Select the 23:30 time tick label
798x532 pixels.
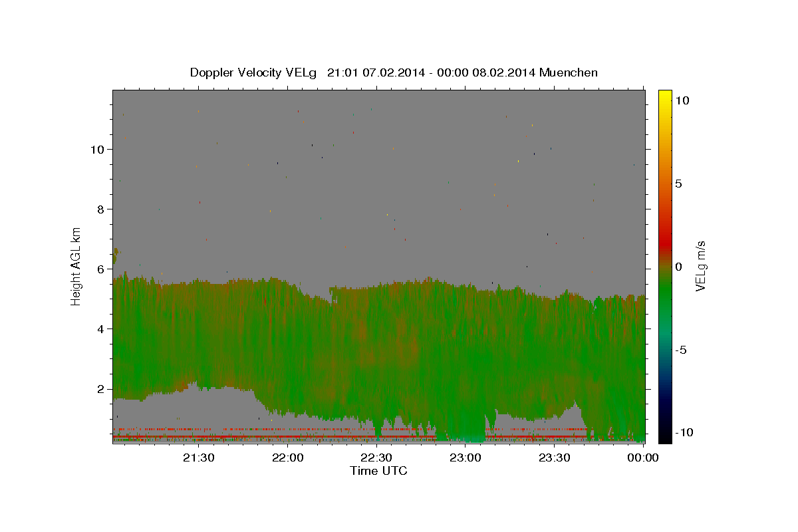(555, 457)
